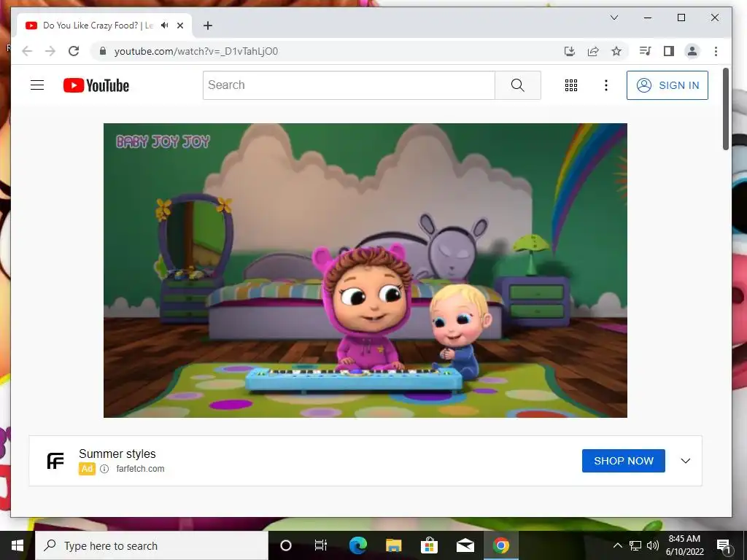
Task: Maximize the Chrome window
Action: click(681, 17)
